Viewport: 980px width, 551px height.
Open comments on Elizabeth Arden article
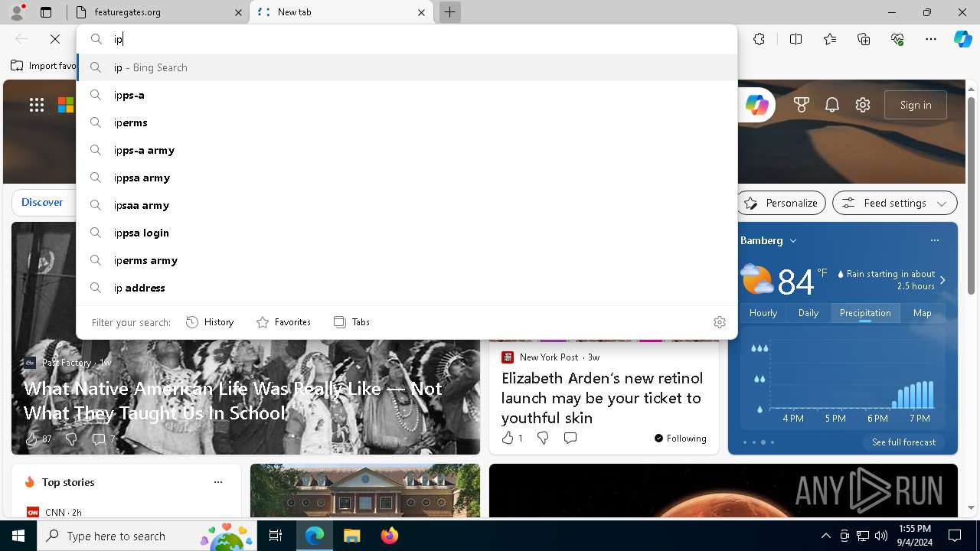570,438
